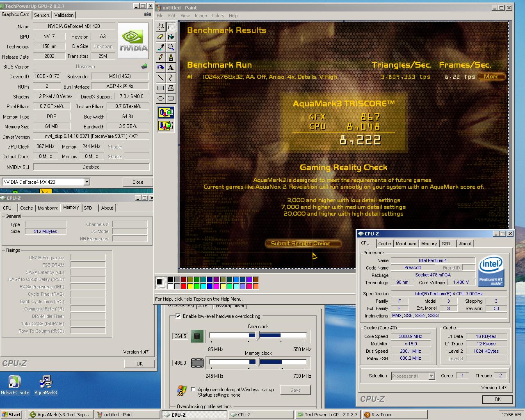Click the 8,222 AquaMark3 total score
The image size is (525, 420).
(360, 140)
